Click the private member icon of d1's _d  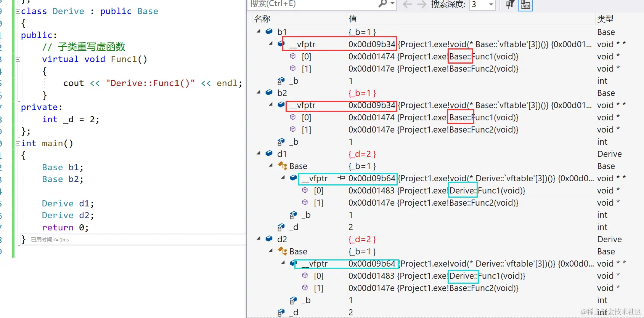coord(281,227)
